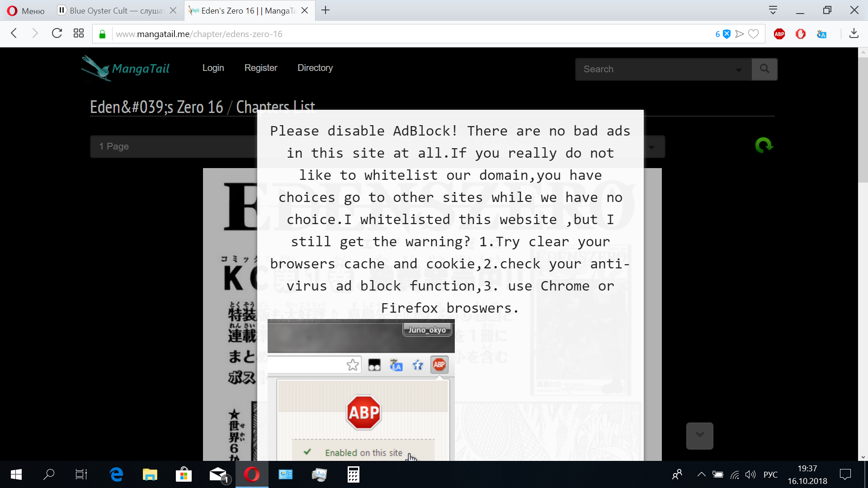The height and width of the screenshot is (488, 868).
Task: Switch to Opera in taskbar
Action: 252,474
